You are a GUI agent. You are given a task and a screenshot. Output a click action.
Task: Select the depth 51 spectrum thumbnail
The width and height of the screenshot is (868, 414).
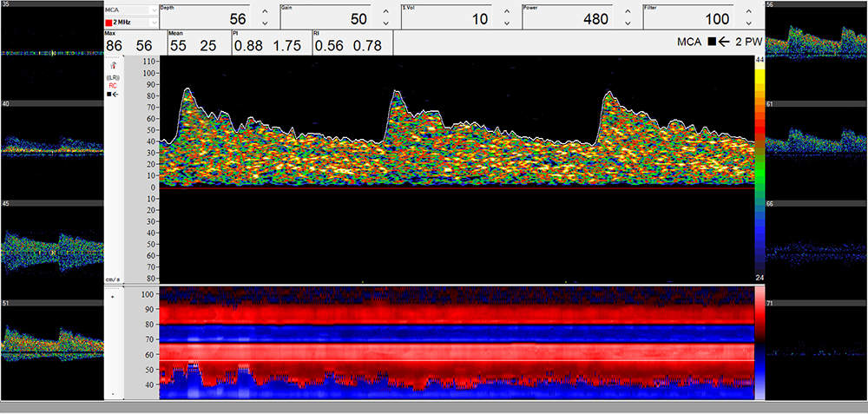pos(51,345)
